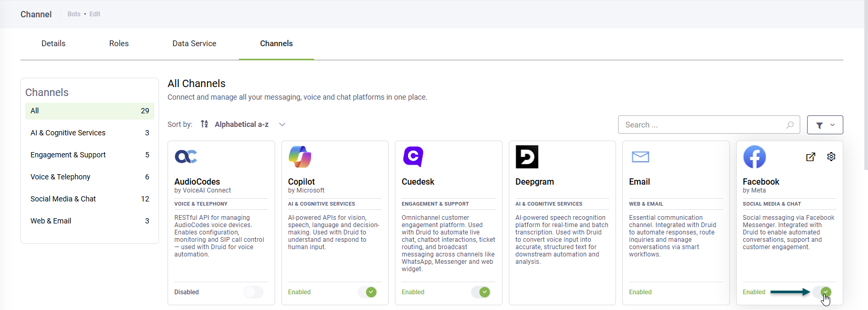Click the Facebook logo icon
The image size is (868, 310).
click(754, 156)
